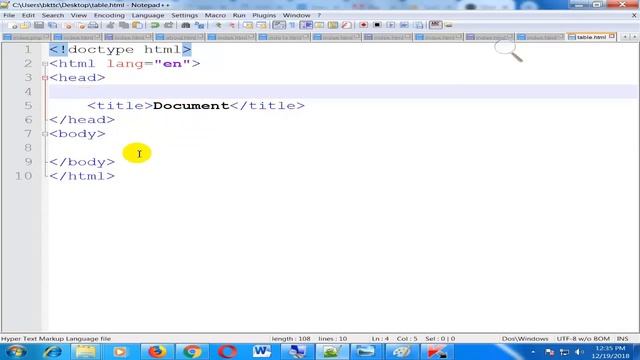The height and width of the screenshot is (360, 640).
Task: Open the Settings menu
Action: tap(184, 15)
